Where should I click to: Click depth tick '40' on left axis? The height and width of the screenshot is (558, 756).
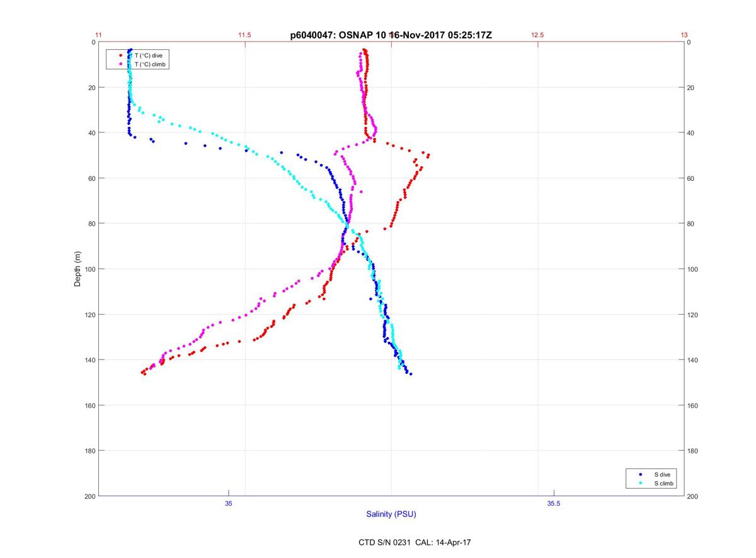(x=92, y=133)
